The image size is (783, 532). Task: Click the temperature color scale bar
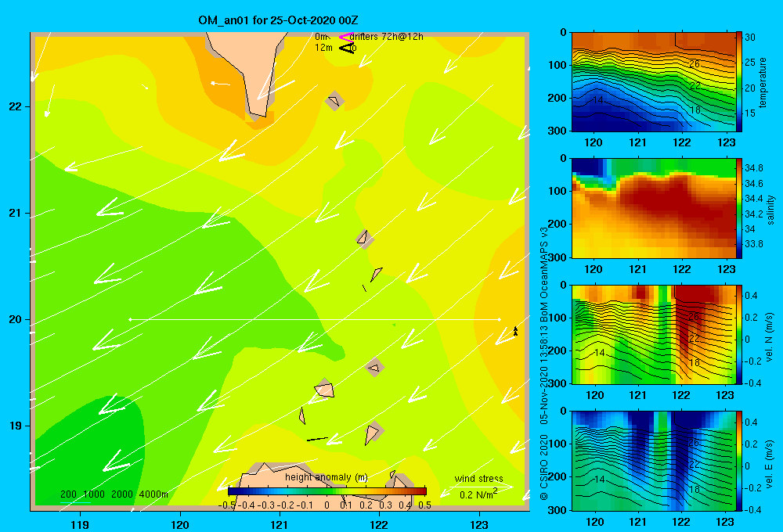[738, 81]
